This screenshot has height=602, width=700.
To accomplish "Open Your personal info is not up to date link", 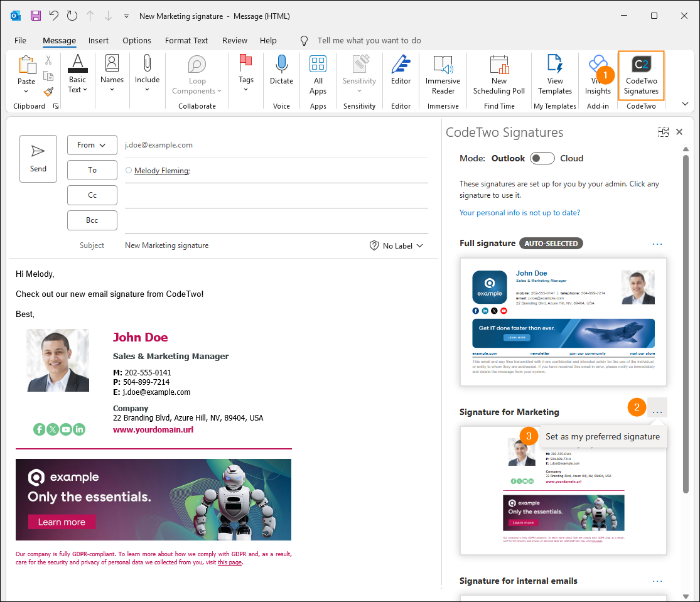I will pos(520,213).
